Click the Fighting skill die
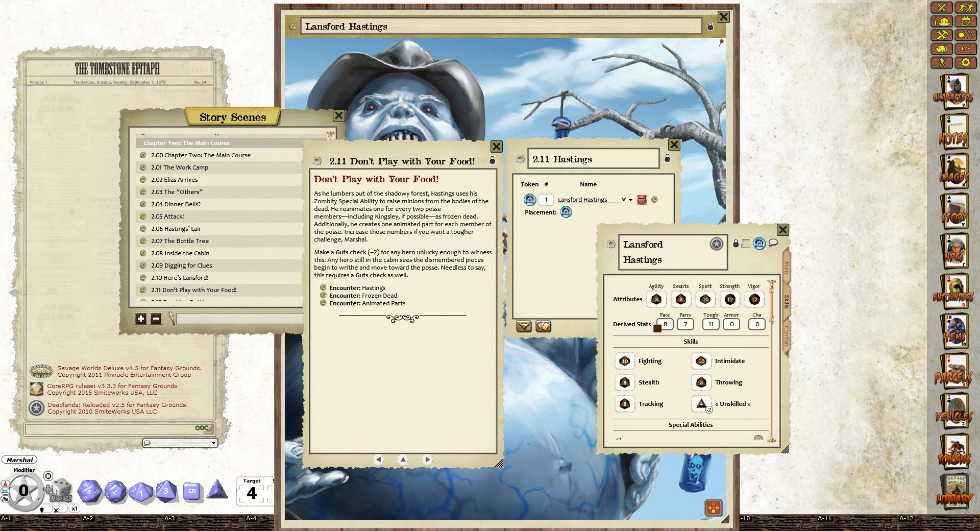Image resolution: width=980 pixels, height=531 pixels. pos(624,361)
